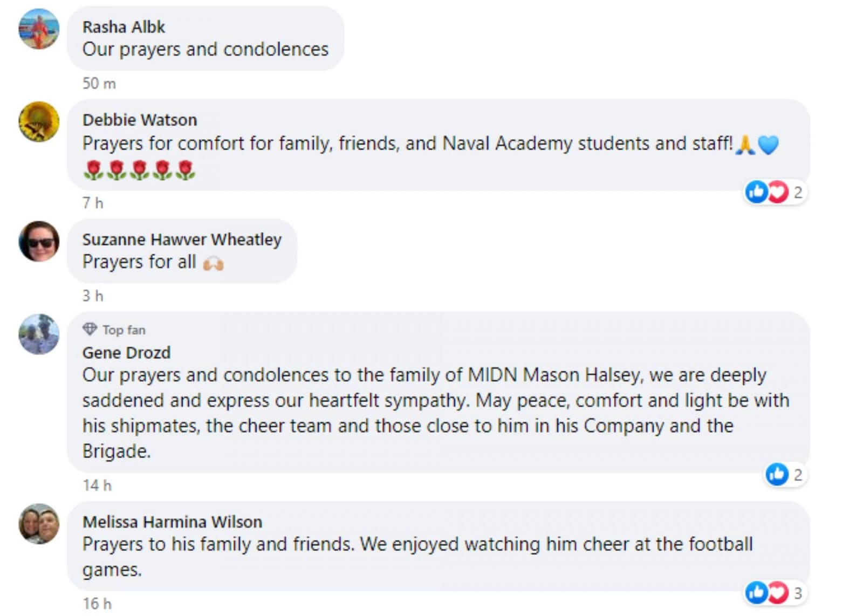Click the thumbs-up icon on Melissa Harmina Wilson's comment

pyautogui.click(x=756, y=593)
